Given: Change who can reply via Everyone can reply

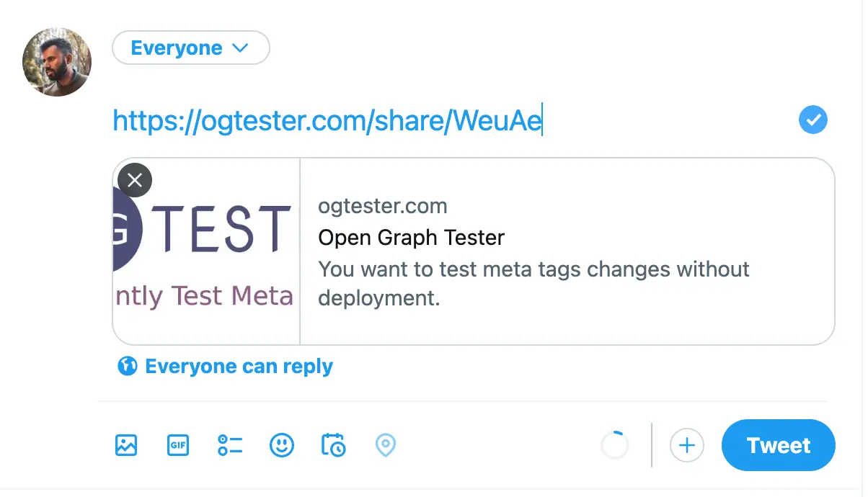Looking at the screenshot, I should [x=239, y=367].
